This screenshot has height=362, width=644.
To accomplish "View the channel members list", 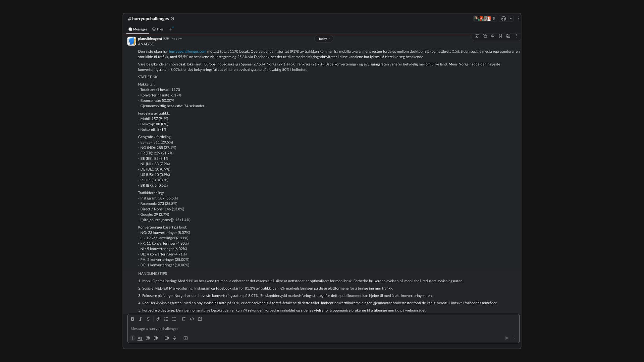I will pos(485,19).
